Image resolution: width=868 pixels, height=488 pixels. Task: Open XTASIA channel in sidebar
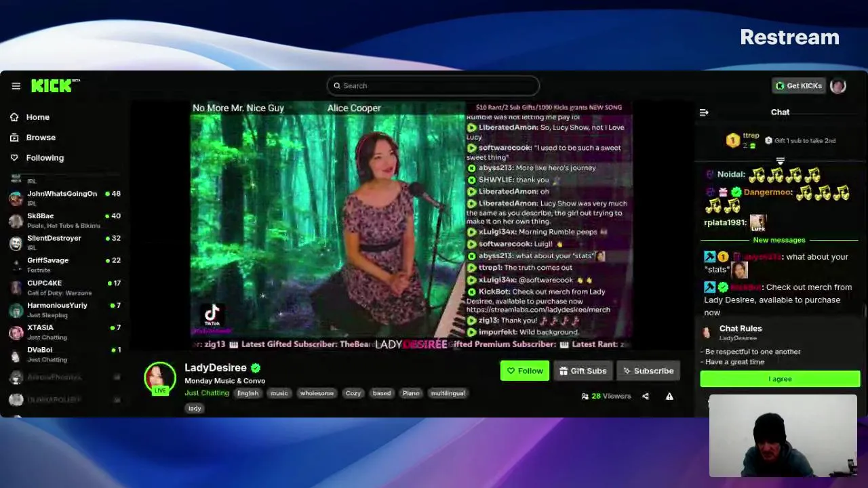click(x=64, y=332)
